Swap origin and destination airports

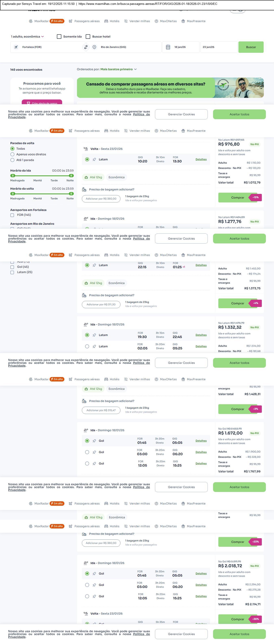click(86, 47)
